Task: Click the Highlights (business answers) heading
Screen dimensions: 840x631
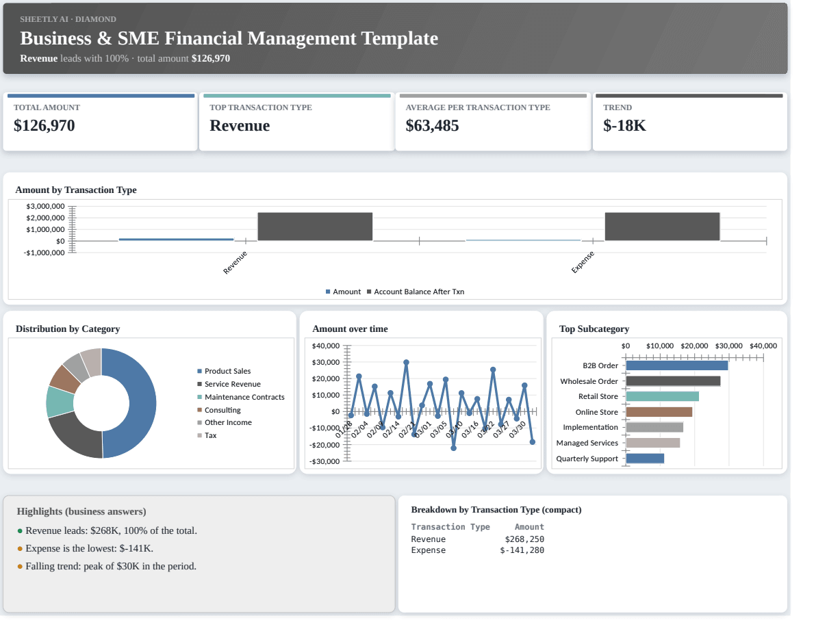Action: (x=81, y=511)
